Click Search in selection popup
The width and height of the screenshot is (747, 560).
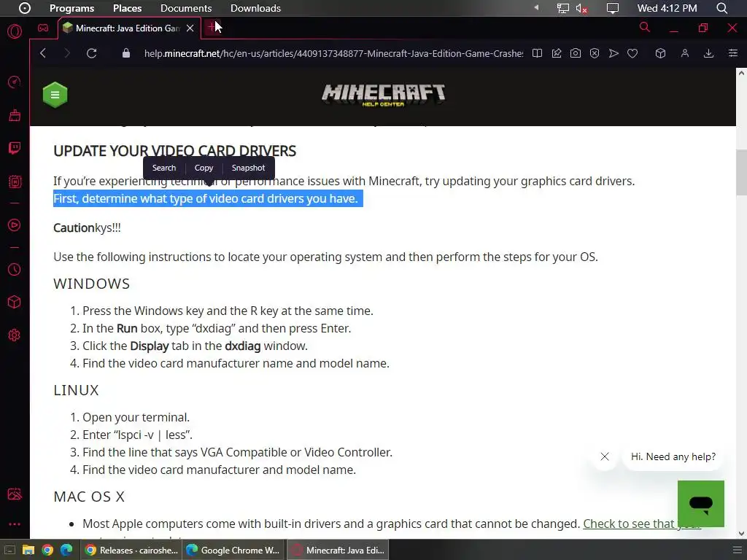164,168
